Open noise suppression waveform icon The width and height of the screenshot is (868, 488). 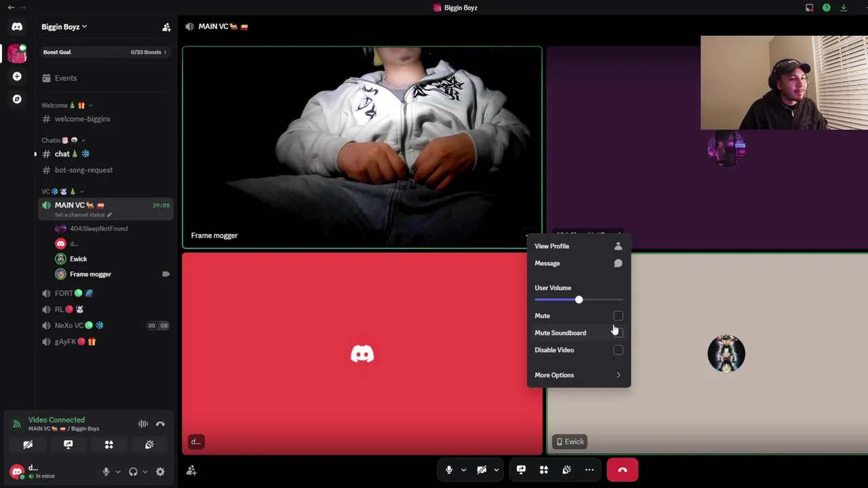click(143, 424)
